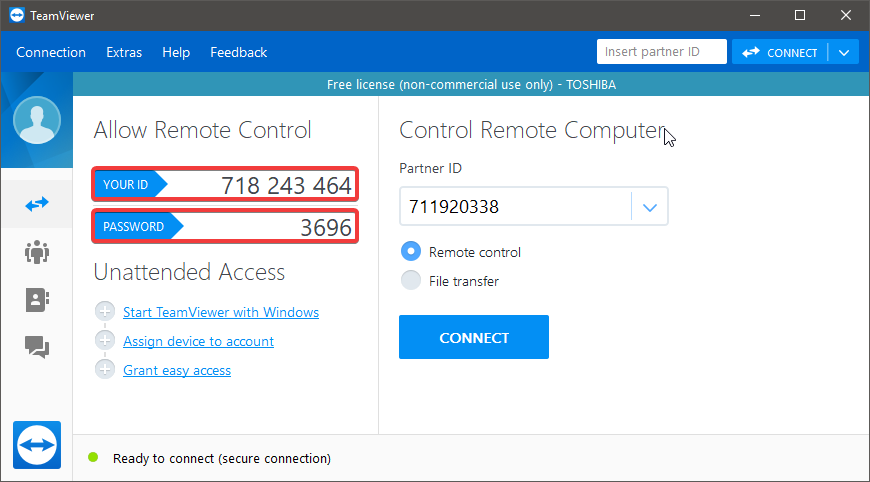This screenshot has width=870, height=482.
Task: Open Assign device to account link
Action: (x=199, y=341)
